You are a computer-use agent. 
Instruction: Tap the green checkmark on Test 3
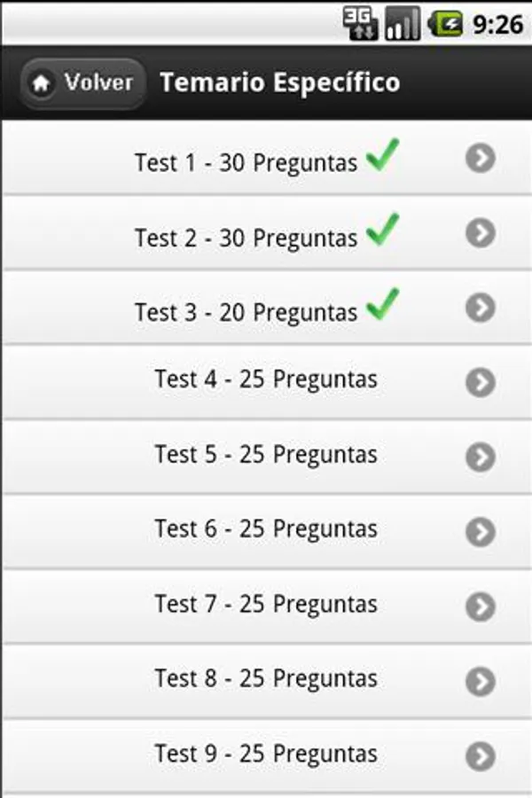pos(382,306)
